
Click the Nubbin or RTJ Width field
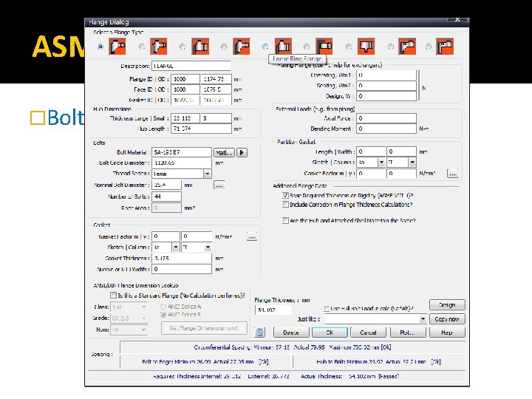(182, 269)
